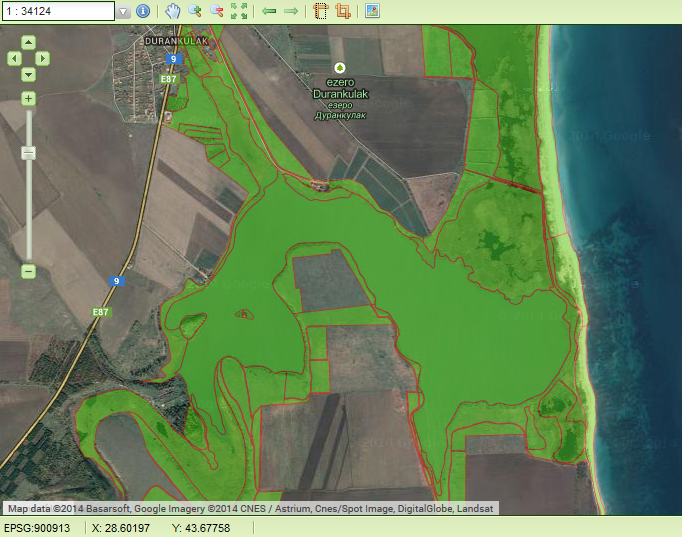Go back to previous map view
The height and width of the screenshot is (537, 682).
coord(268,11)
